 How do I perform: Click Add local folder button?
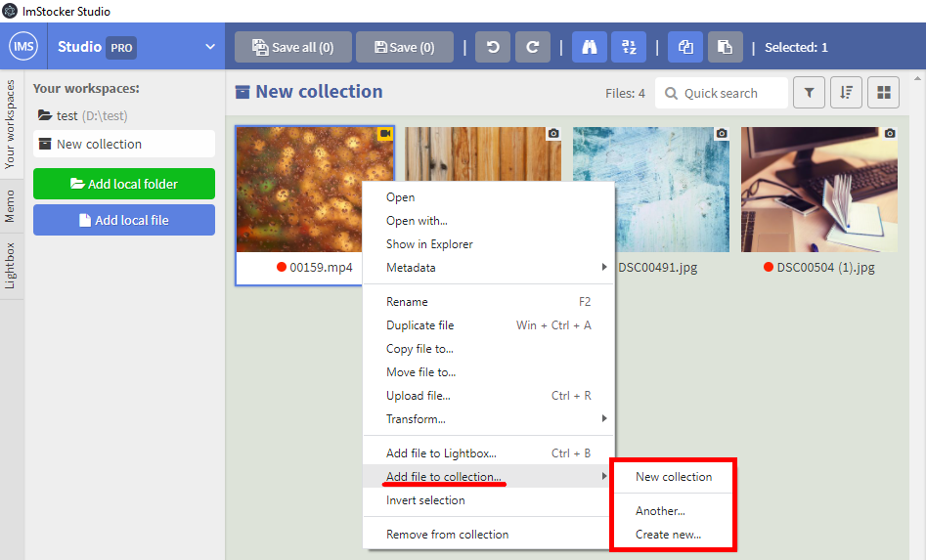(124, 184)
